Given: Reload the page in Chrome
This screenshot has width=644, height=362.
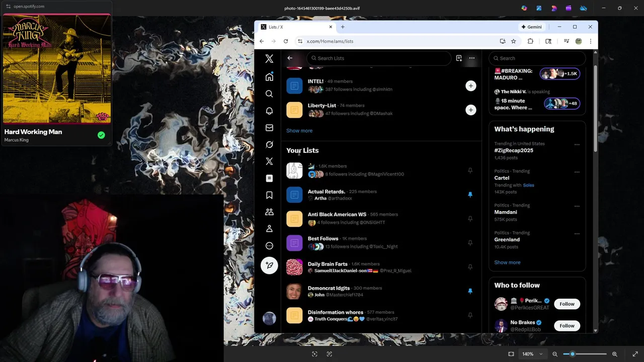Looking at the screenshot, I should click(x=286, y=41).
